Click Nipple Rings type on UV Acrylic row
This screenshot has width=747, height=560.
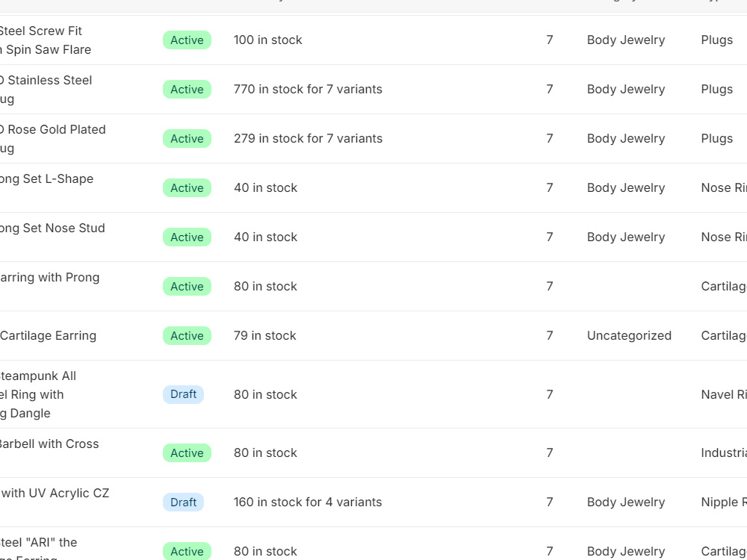724,502
